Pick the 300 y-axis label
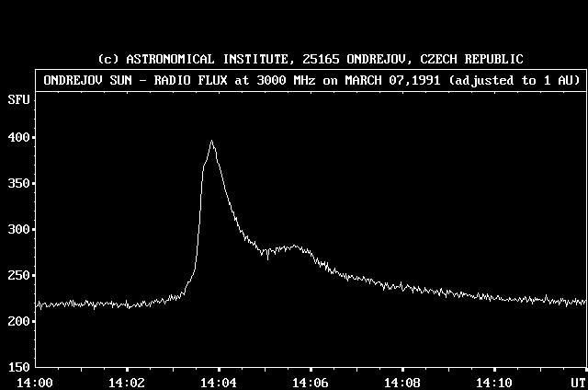Image resolution: width=588 pixels, height=390 pixels. [x=17, y=230]
